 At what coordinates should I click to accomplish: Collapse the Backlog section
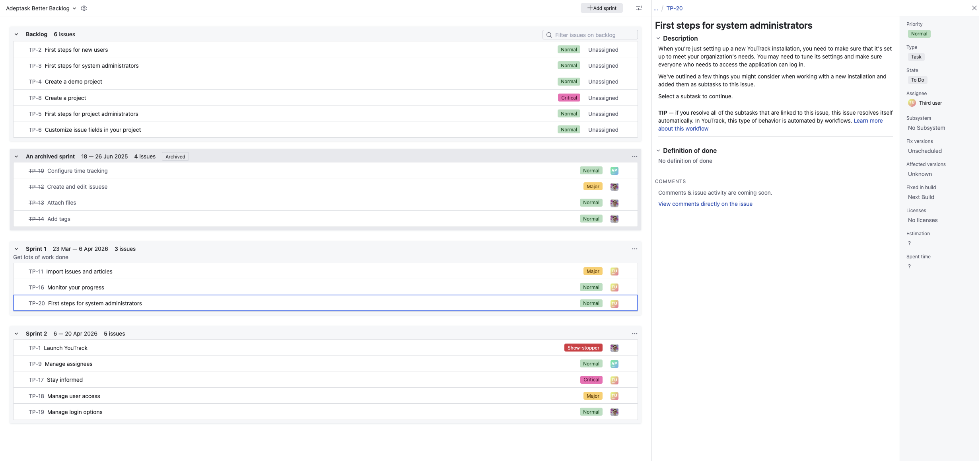[x=16, y=34]
